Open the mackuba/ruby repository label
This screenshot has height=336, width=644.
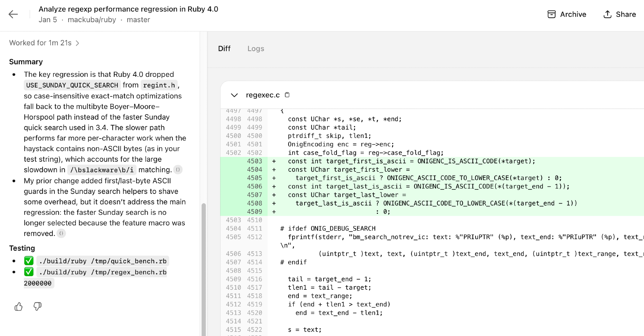coord(92,20)
